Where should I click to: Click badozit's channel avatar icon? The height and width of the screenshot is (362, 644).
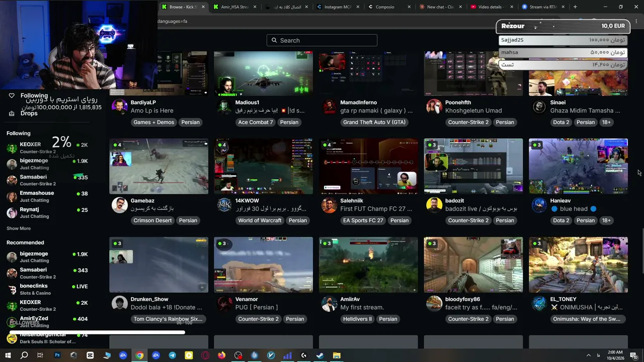[x=434, y=205]
